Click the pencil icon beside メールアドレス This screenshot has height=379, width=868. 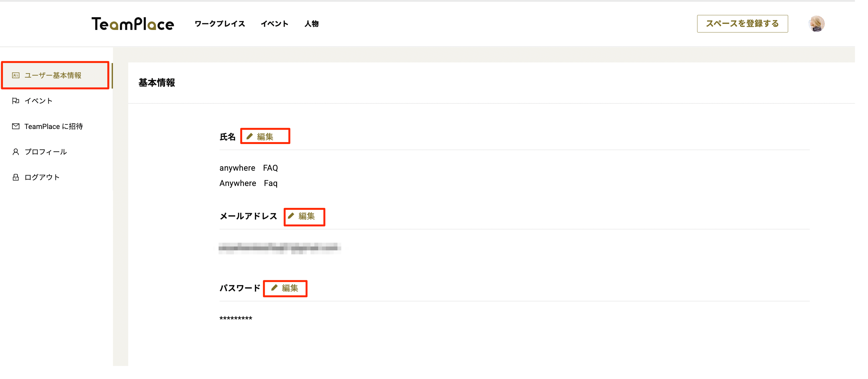[x=291, y=216]
